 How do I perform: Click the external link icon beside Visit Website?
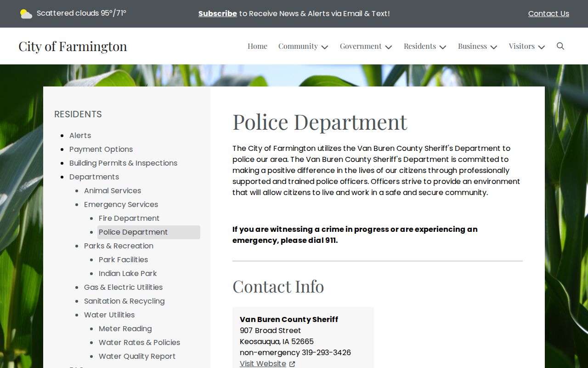point(292,364)
